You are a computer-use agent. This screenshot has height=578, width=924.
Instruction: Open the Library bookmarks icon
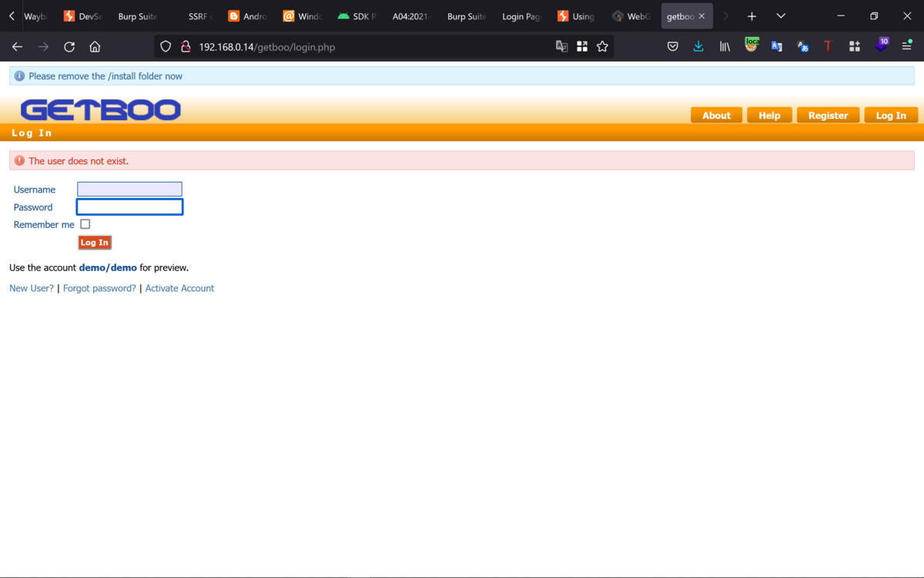click(x=725, y=47)
